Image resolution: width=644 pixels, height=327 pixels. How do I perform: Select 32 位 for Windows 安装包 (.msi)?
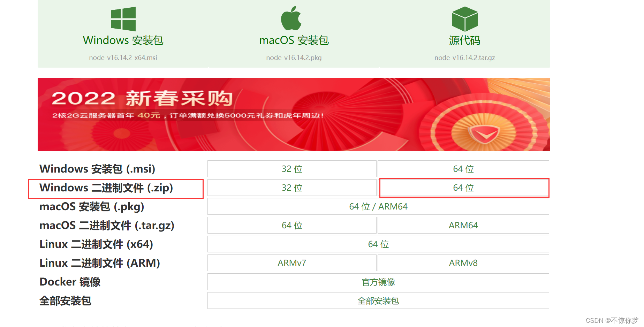292,169
